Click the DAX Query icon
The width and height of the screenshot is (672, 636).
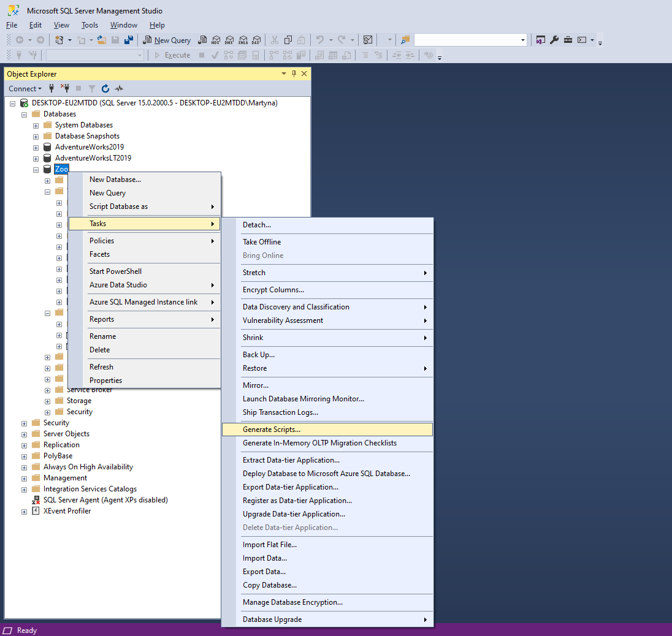[x=256, y=40]
